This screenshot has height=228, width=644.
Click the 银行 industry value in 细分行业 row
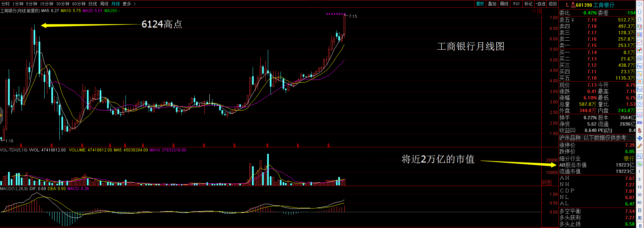click(x=629, y=158)
